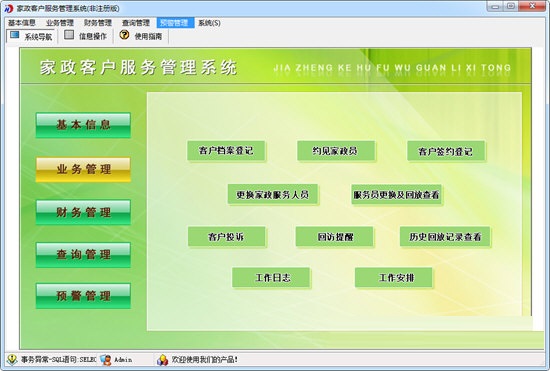Select the 预警管理 sidebar button
The width and height of the screenshot is (550, 371).
83,296
